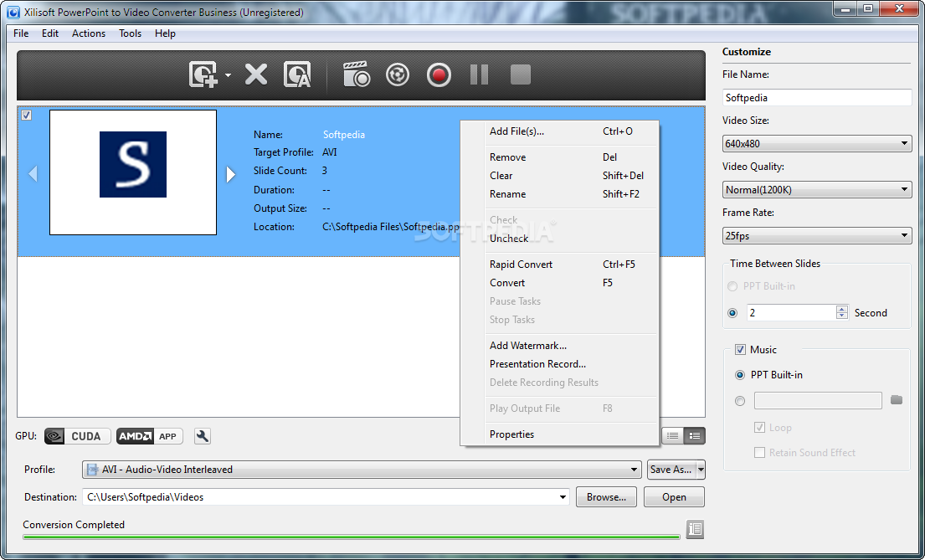Select PPT Built-in time between slides

[732, 286]
